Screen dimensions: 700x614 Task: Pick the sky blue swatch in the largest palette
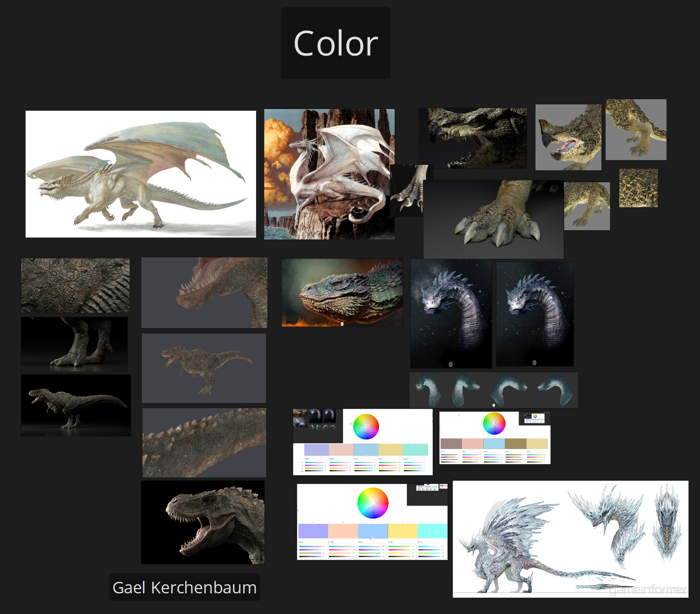tap(373, 531)
